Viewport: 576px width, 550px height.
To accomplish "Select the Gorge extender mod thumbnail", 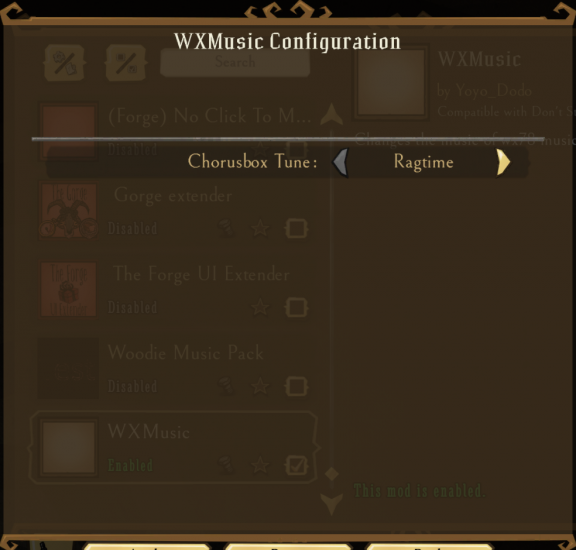I will coord(68,211).
